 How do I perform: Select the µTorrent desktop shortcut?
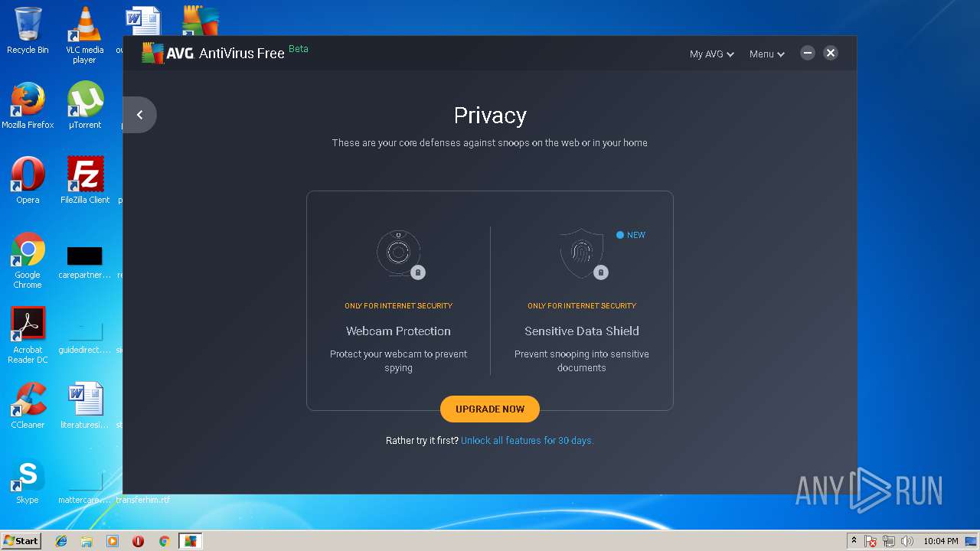tap(84, 106)
